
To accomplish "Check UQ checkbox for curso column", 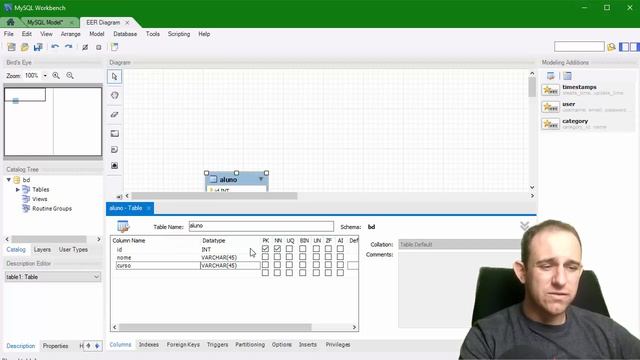I will click(289, 265).
